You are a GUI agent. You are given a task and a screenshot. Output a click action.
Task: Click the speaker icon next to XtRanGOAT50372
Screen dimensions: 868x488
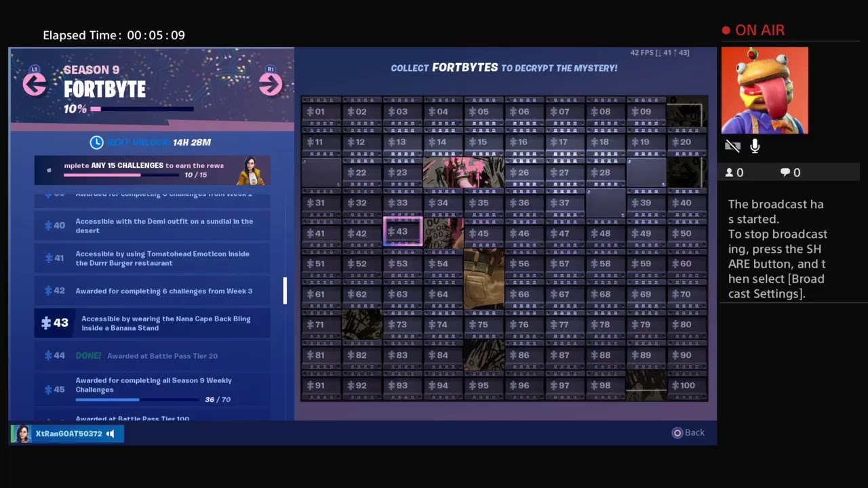pos(111,434)
